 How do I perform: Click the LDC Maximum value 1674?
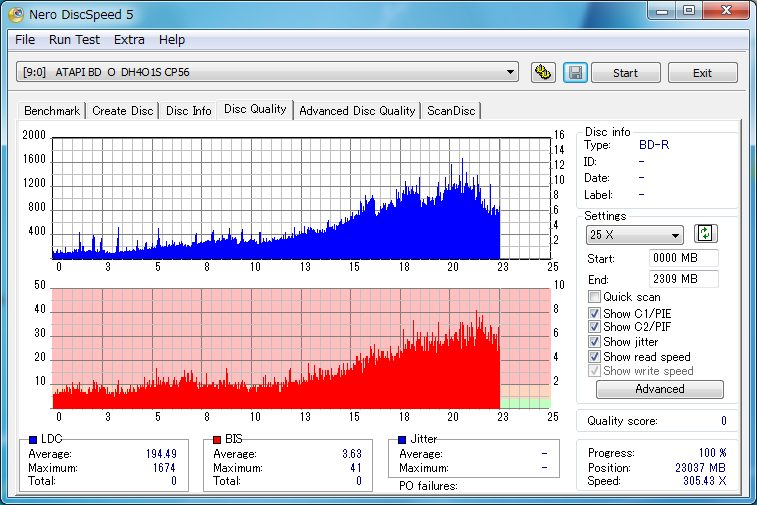coord(164,468)
